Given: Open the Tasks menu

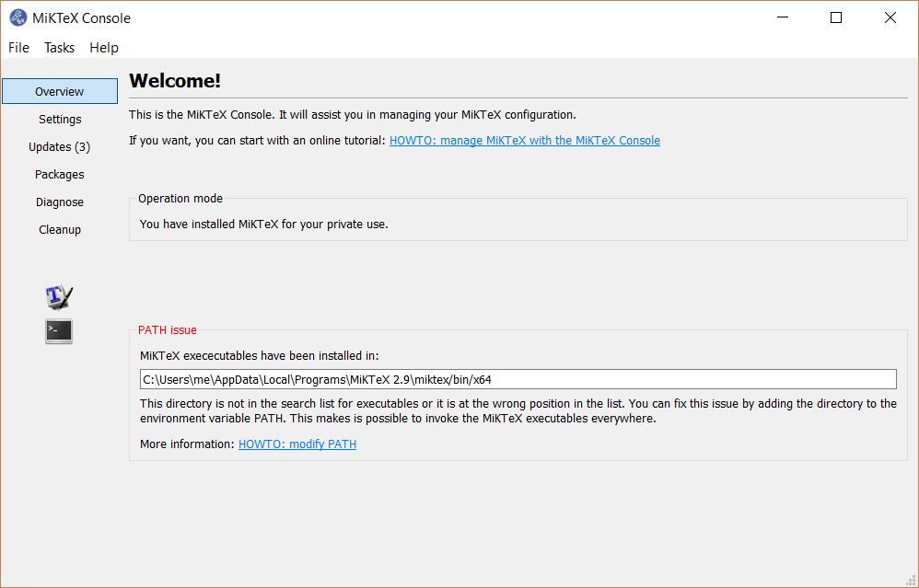Looking at the screenshot, I should tap(59, 48).
